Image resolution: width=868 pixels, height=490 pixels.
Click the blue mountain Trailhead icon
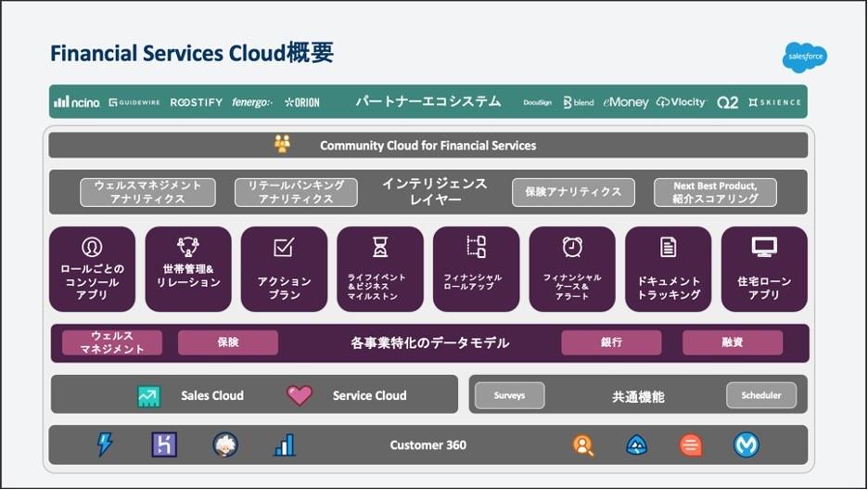tap(636, 445)
